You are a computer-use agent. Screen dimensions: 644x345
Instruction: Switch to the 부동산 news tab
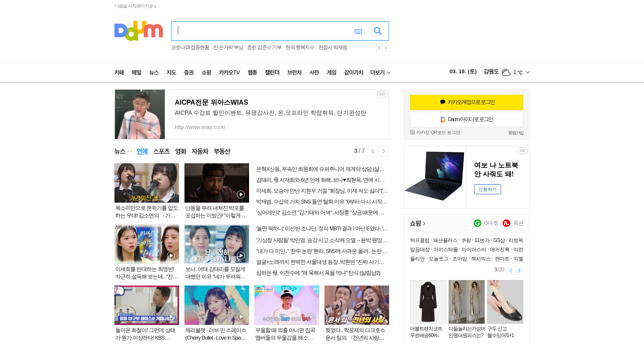(222, 151)
